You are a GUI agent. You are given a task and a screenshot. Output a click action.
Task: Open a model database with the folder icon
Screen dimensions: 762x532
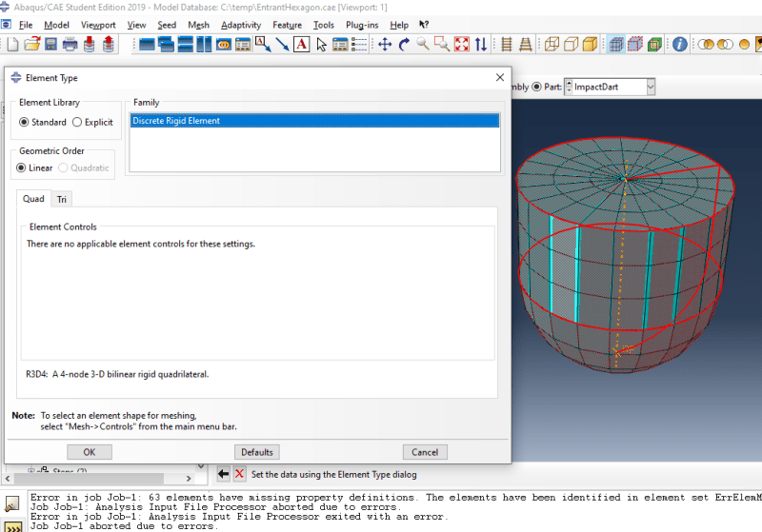[x=32, y=44]
